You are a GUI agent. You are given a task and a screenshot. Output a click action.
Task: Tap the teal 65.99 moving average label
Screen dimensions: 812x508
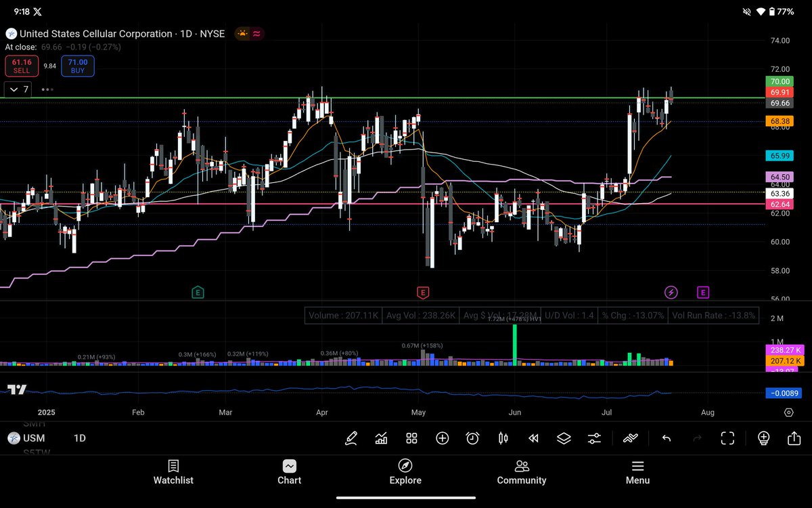point(780,155)
